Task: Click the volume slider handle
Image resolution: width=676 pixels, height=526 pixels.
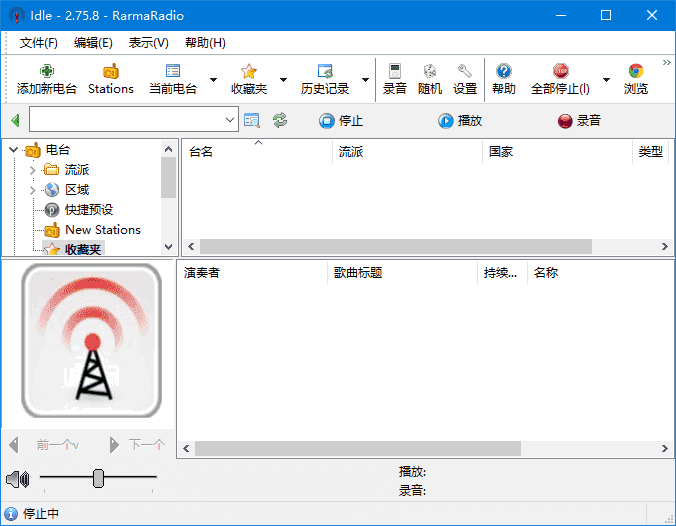Action: click(x=98, y=479)
